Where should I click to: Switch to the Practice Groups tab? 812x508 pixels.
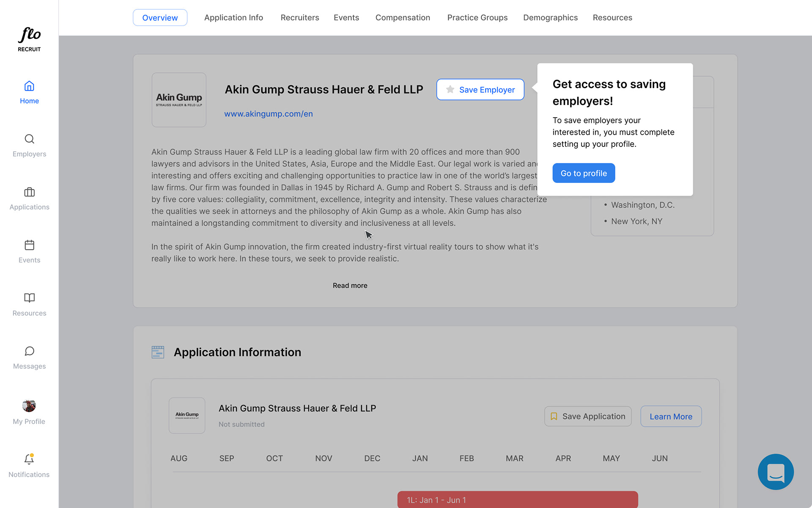(477, 18)
